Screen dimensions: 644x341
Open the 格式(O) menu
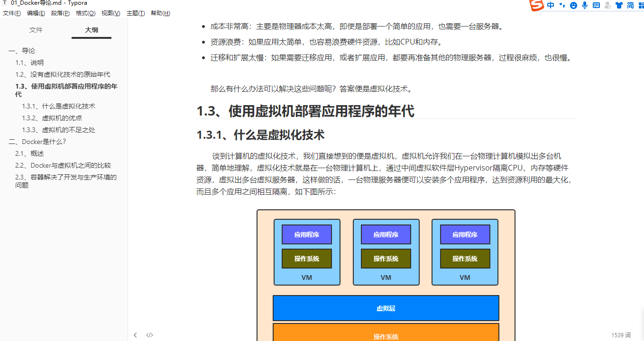(86, 13)
